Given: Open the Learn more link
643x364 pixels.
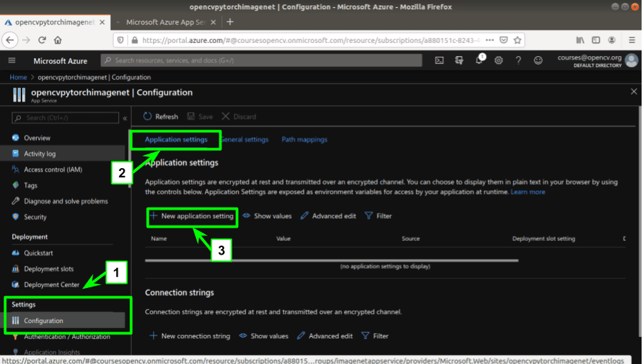Looking at the screenshot, I should (x=528, y=192).
